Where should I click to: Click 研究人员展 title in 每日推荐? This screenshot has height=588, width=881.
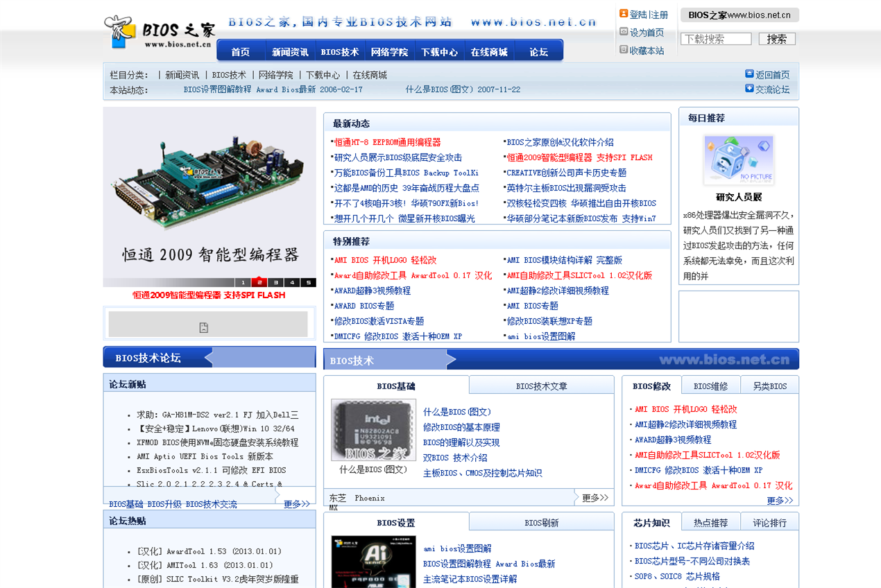[739, 197]
